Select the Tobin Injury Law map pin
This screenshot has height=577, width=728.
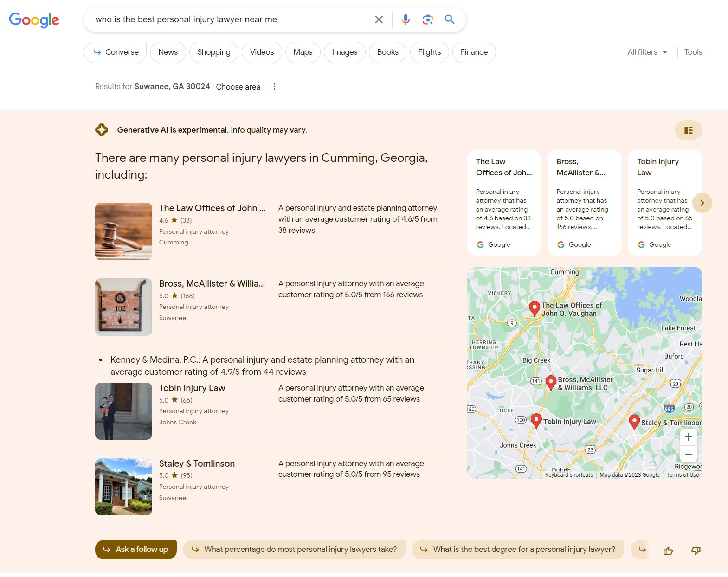pyautogui.click(x=536, y=420)
